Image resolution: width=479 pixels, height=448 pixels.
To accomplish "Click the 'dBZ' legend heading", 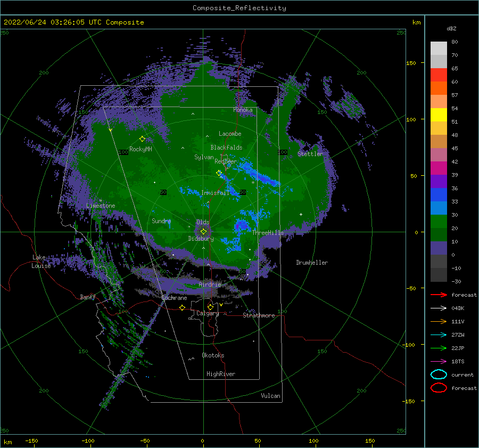I will 451,28.
